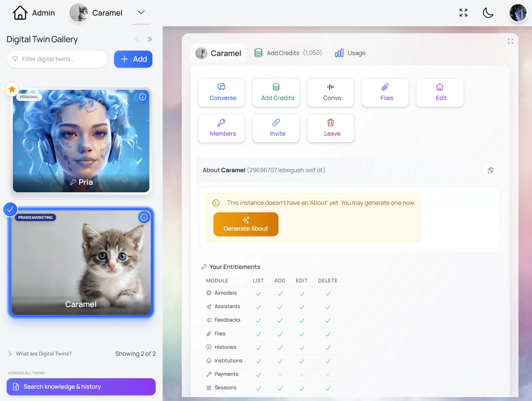Go to Admin home icon

pyautogui.click(x=20, y=13)
